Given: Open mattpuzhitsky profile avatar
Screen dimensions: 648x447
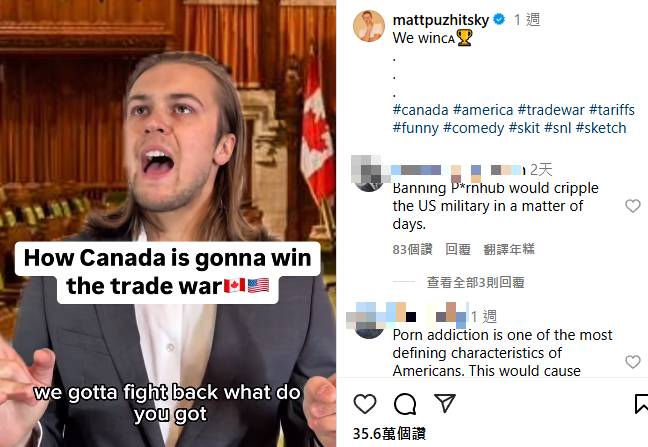Looking at the screenshot, I should [369, 26].
